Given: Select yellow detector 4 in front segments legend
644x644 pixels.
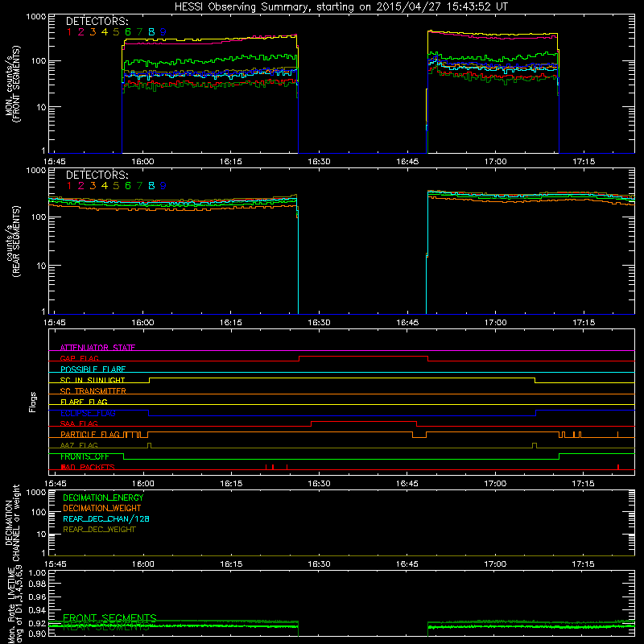Looking at the screenshot, I should click(x=105, y=32).
